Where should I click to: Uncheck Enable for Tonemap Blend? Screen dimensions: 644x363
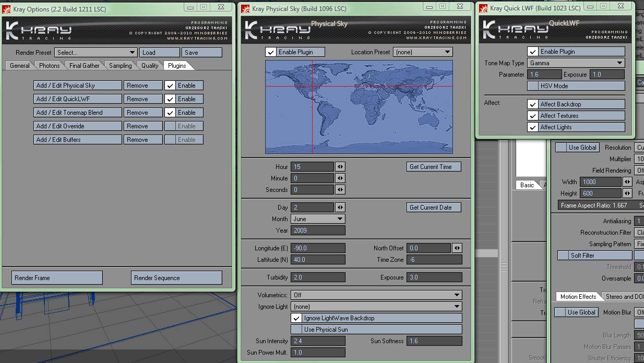coord(171,113)
